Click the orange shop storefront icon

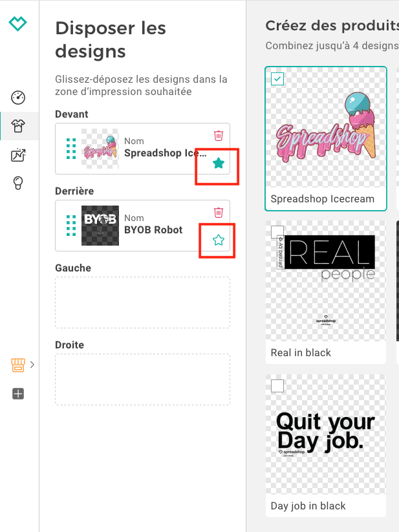18,365
